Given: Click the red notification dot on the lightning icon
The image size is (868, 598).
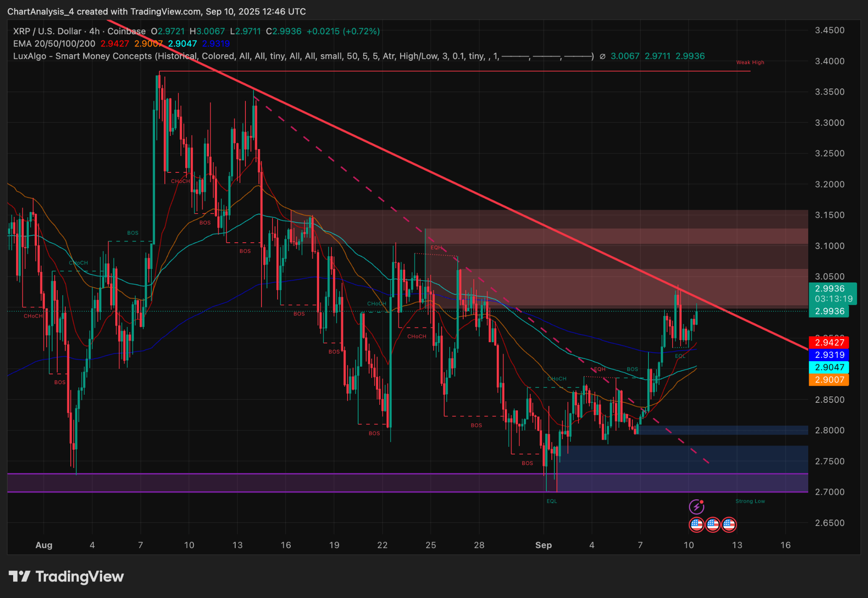Looking at the screenshot, I should [702, 501].
